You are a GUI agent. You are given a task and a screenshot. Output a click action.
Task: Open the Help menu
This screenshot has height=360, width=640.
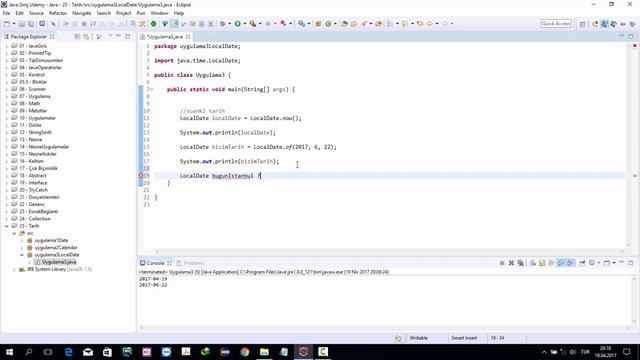click(179, 13)
